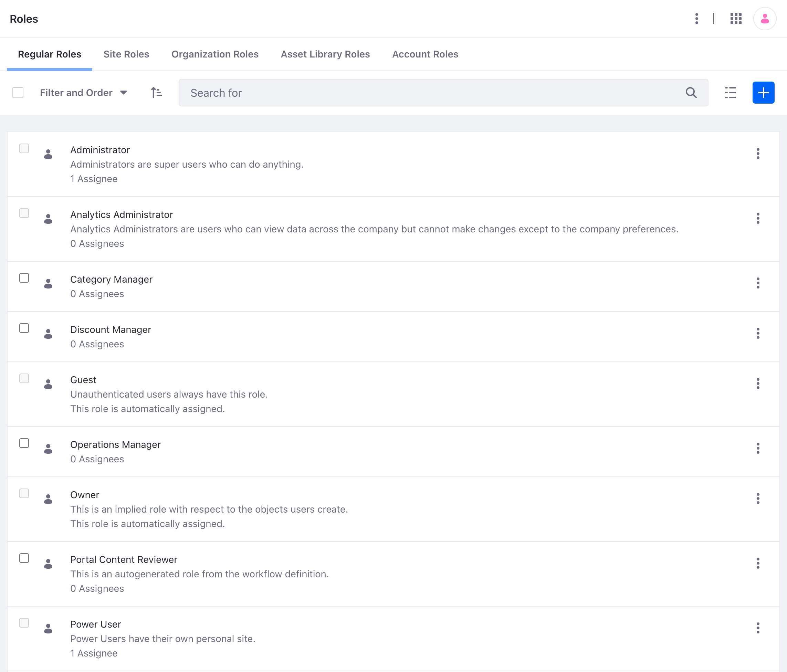Click the Regular Roles tab
This screenshot has height=672, width=787.
[x=49, y=54]
